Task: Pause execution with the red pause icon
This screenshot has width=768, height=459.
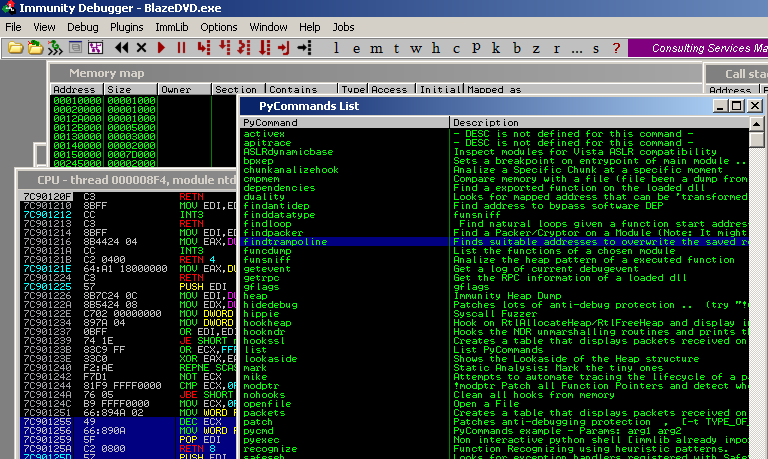Action: click(x=181, y=48)
